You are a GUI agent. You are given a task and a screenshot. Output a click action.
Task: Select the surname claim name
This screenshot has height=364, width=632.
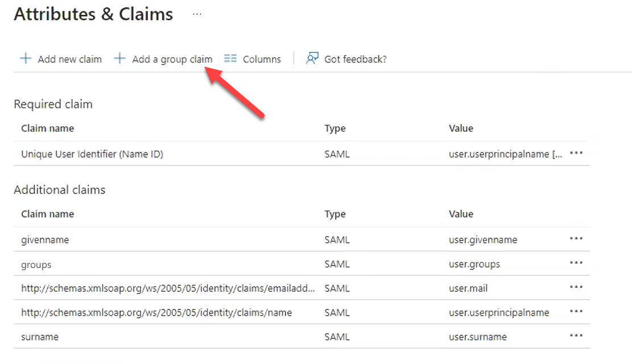tap(40, 337)
